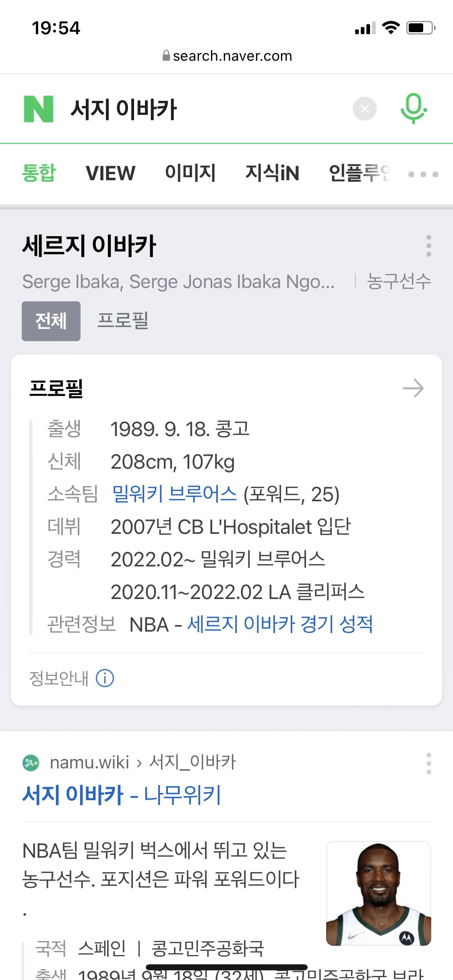Select the 전체 filter chip
The width and height of the screenshot is (453, 980).
coord(51,321)
